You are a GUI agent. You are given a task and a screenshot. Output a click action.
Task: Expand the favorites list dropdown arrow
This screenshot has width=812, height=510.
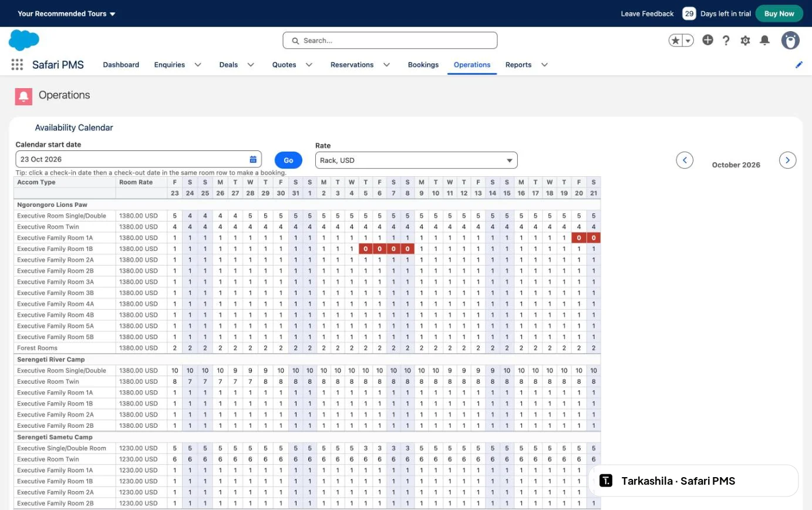[688, 41]
